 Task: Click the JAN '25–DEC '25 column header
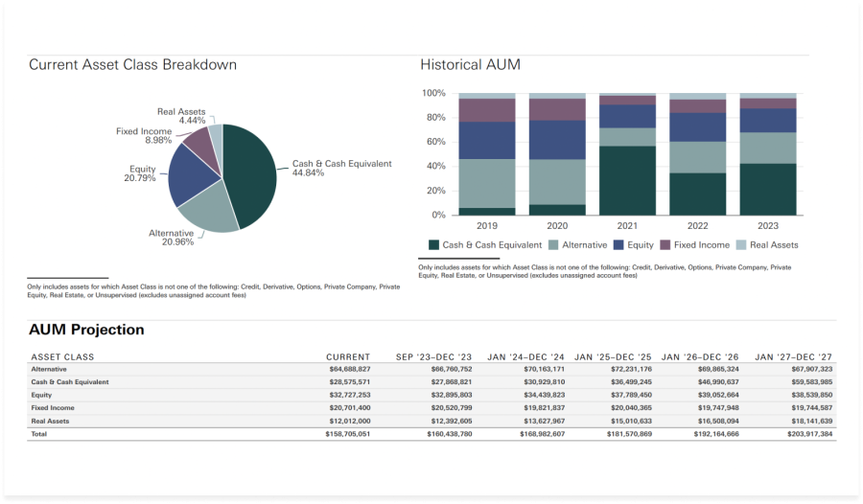pos(614,357)
